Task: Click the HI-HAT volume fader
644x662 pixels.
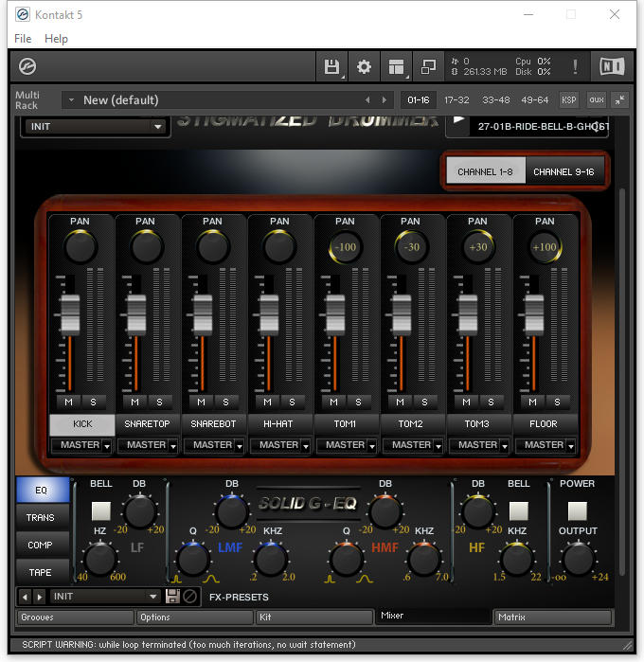Action: (x=269, y=313)
